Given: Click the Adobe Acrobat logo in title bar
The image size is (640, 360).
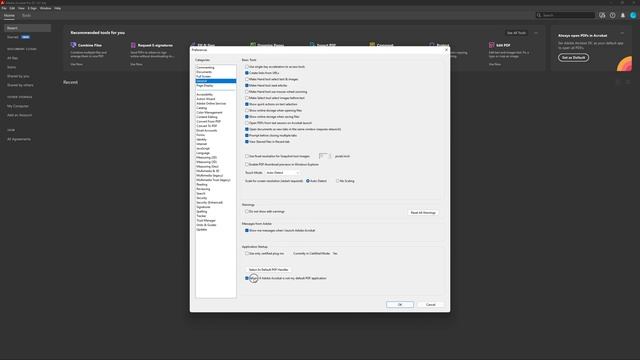Looking at the screenshot, I should (x=2, y=2).
